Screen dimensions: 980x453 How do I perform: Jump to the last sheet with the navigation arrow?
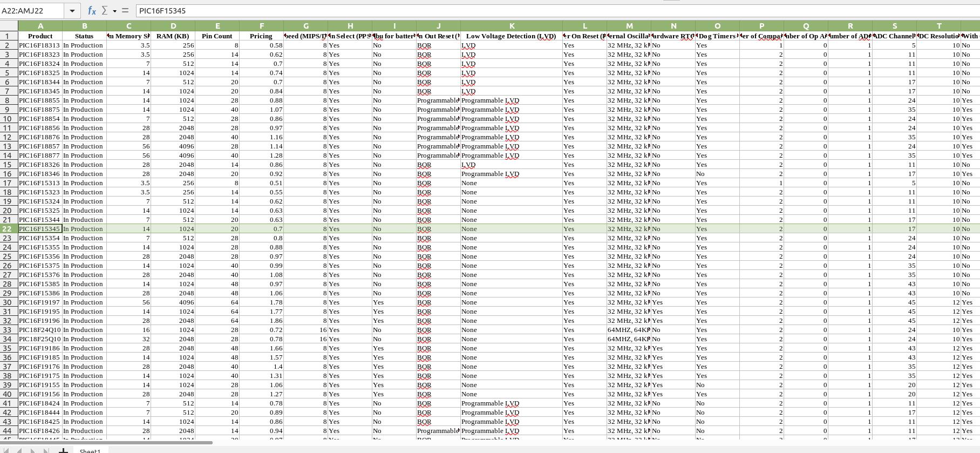click(46, 450)
